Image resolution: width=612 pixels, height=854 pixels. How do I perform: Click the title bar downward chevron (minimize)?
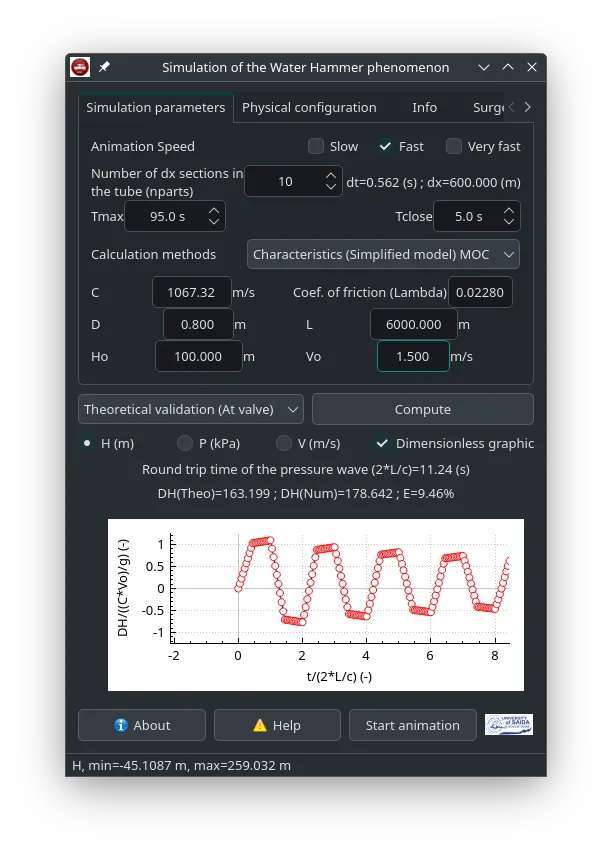[484, 67]
